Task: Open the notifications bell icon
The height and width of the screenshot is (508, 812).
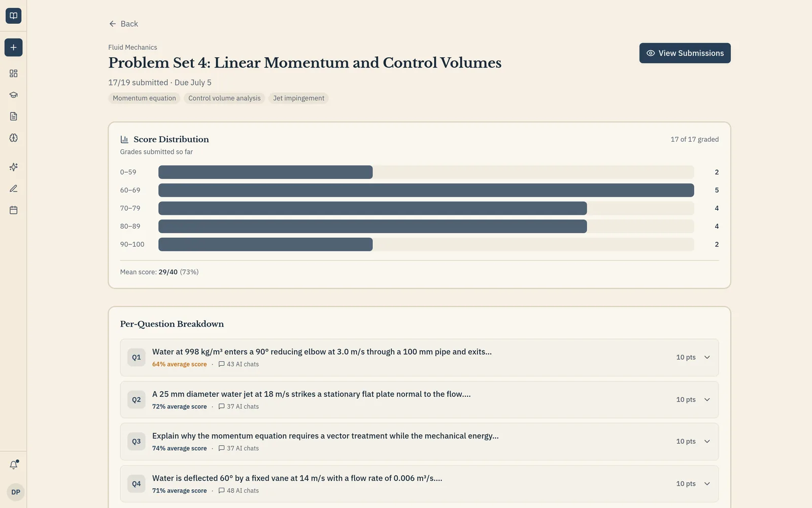Action: [x=14, y=465]
